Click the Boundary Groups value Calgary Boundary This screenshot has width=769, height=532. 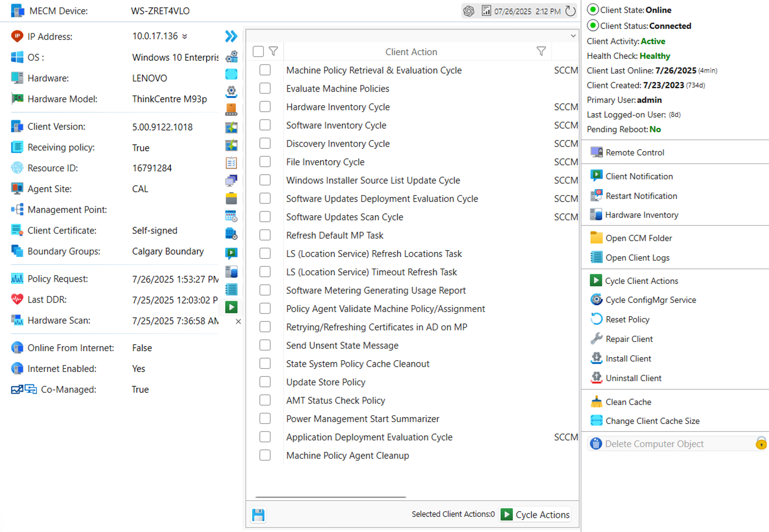(168, 251)
